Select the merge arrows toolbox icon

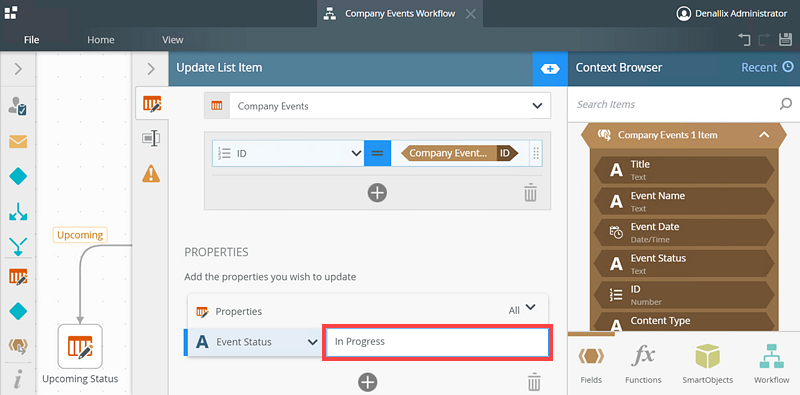18,246
